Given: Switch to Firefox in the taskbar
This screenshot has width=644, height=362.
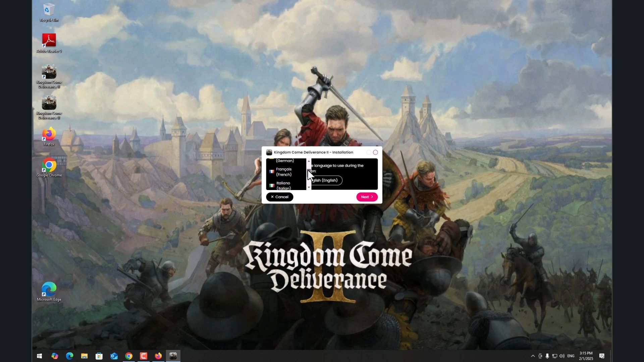Looking at the screenshot, I should pos(158,356).
